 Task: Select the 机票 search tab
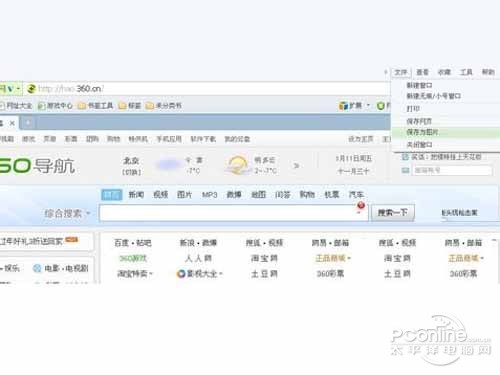(x=332, y=195)
